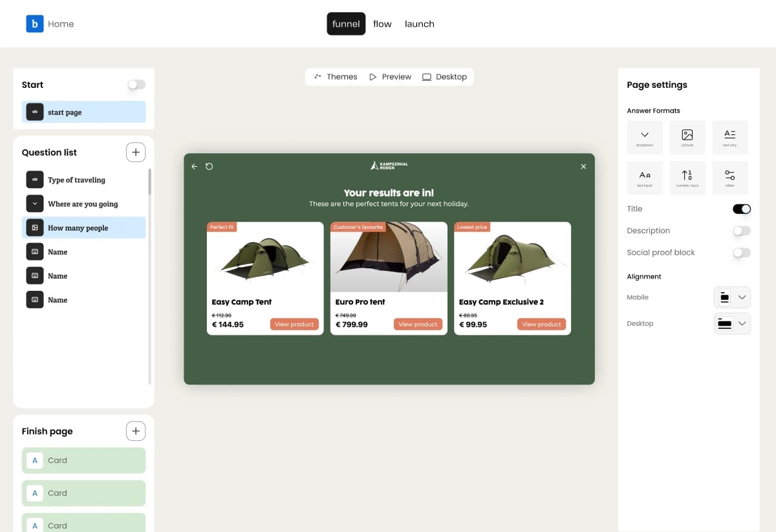
Task: Click the 'Lowest price' badge
Action: click(472, 227)
